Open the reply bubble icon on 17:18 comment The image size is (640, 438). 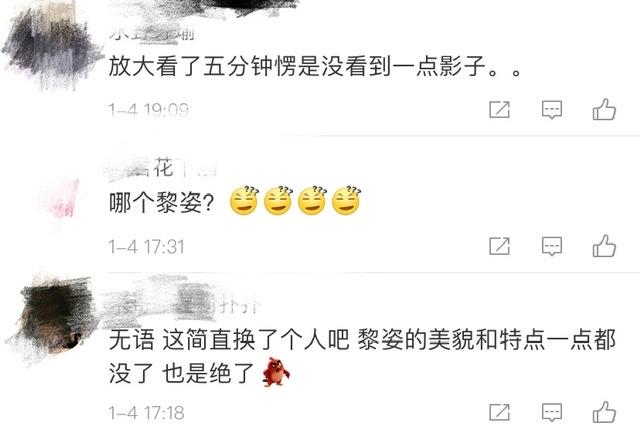tap(551, 412)
